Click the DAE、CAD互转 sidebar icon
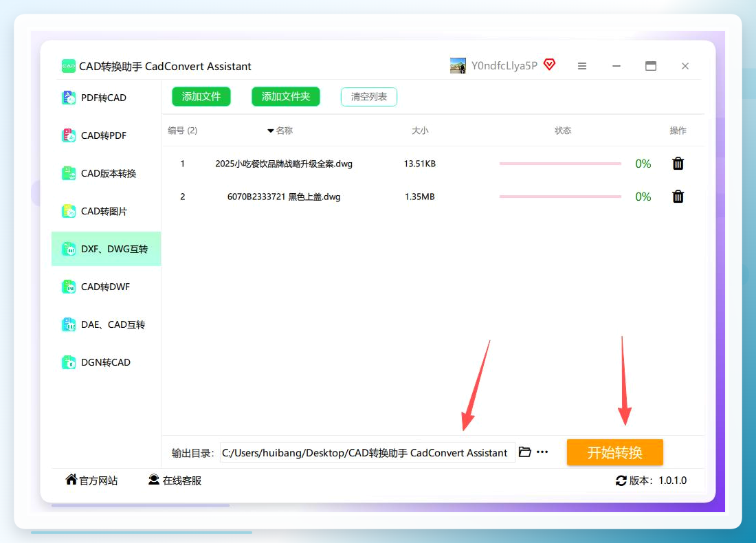 (69, 324)
